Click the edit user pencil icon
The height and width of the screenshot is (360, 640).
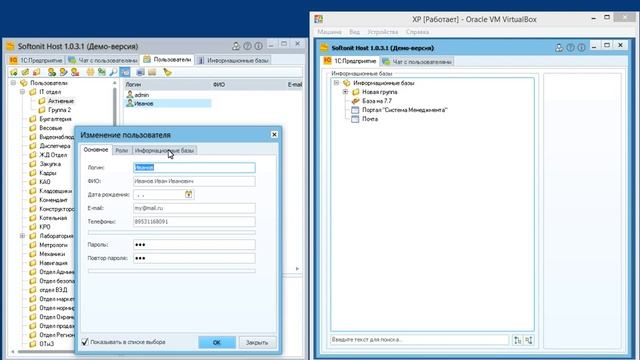[x=63, y=72]
